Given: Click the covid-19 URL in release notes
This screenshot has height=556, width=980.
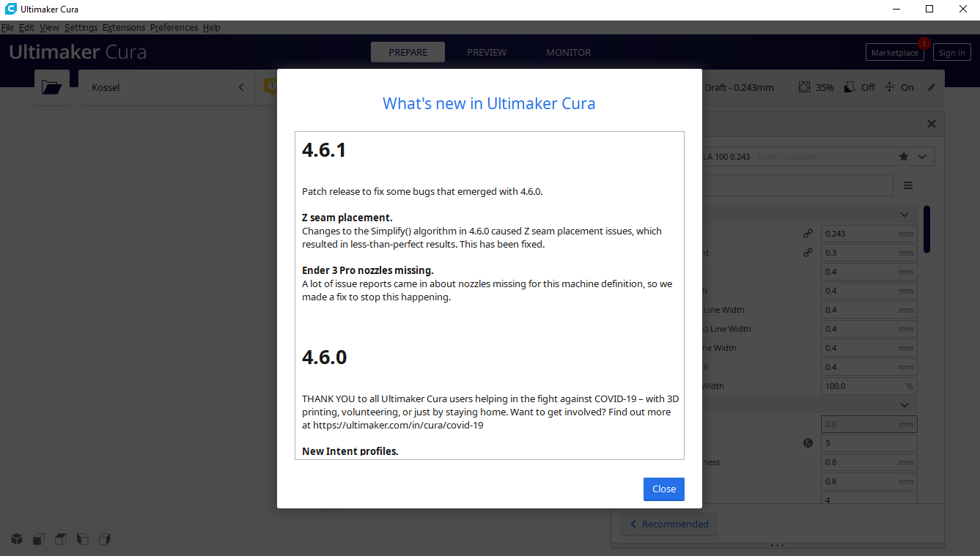Looking at the screenshot, I should (x=398, y=425).
